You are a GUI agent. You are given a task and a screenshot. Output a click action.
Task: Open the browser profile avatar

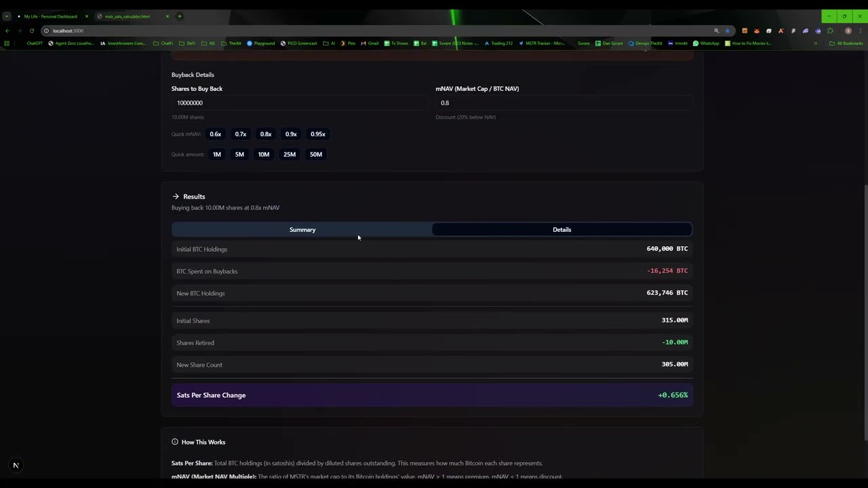[x=848, y=30]
